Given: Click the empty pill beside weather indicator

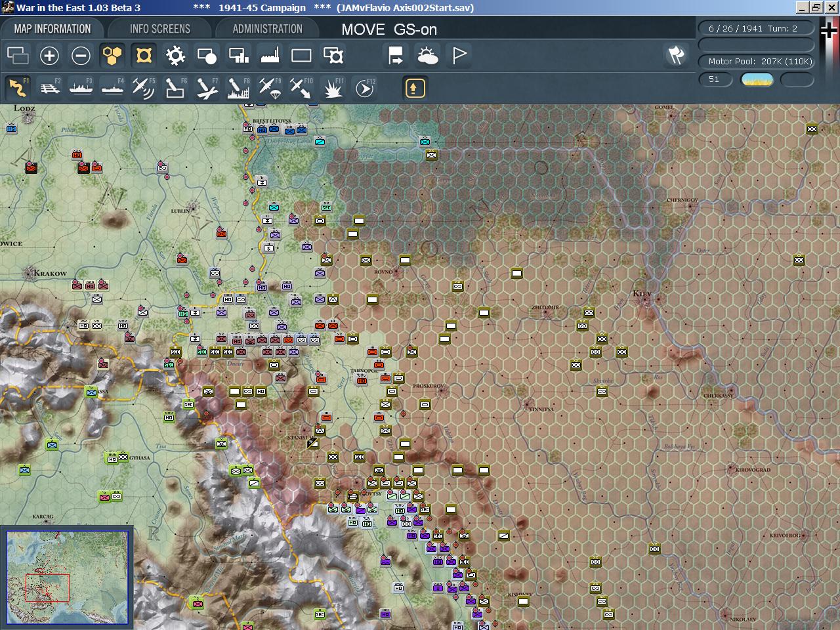Looking at the screenshot, I should (797, 79).
